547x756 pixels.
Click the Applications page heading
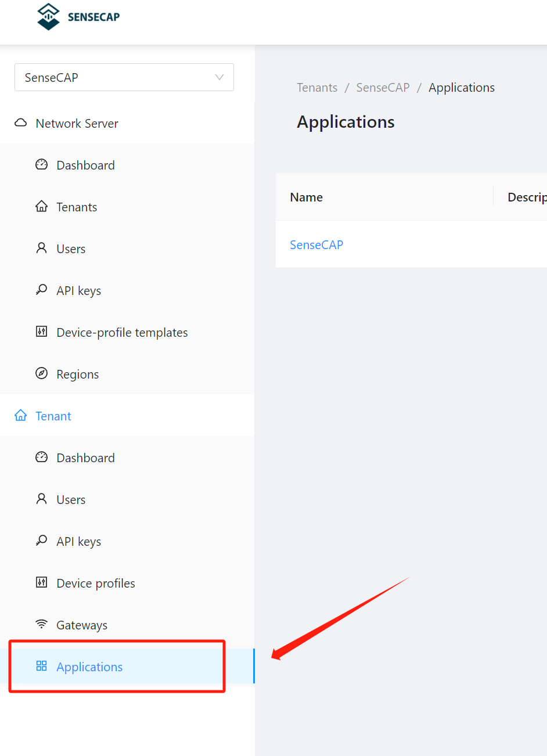[x=346, y=122]
